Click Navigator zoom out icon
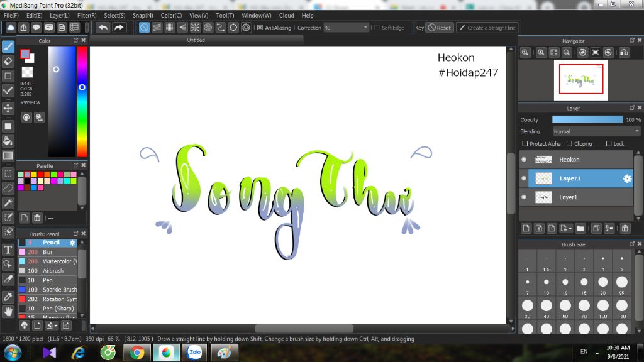Image resolution: width=644 pixels, height=362 pixels. pyautogui.click(x=567, y=53)
